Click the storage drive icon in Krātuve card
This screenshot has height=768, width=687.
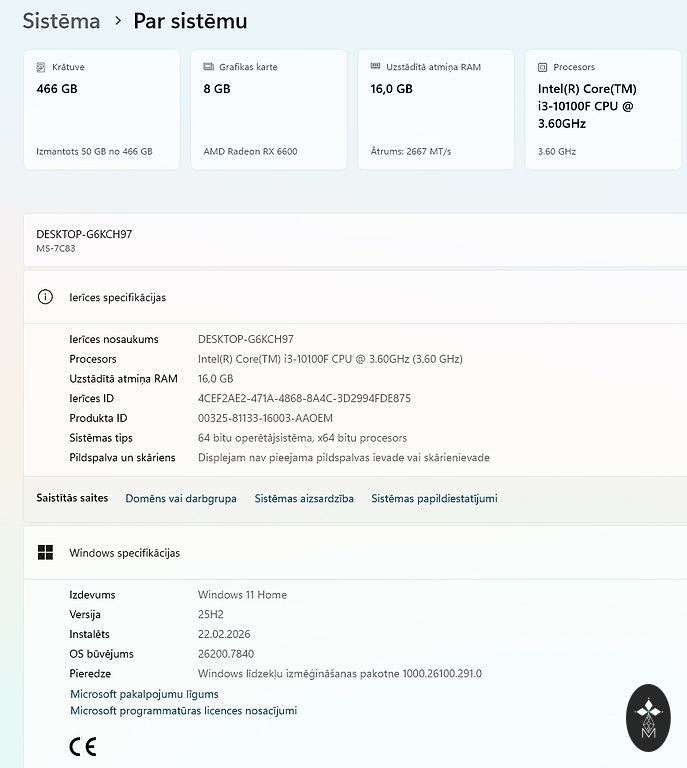(41, 67)
